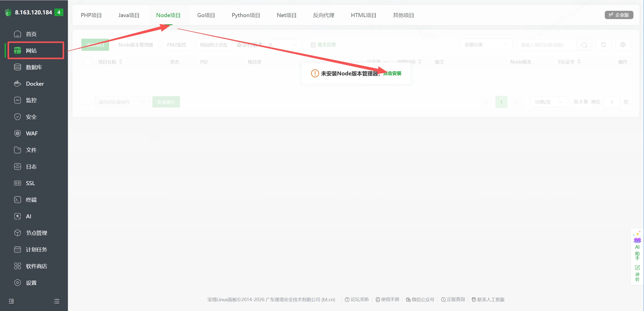Viewport: 644px width, 311px height.
Task: Switch to HTML项目 tab
Action: pos(364,15)
